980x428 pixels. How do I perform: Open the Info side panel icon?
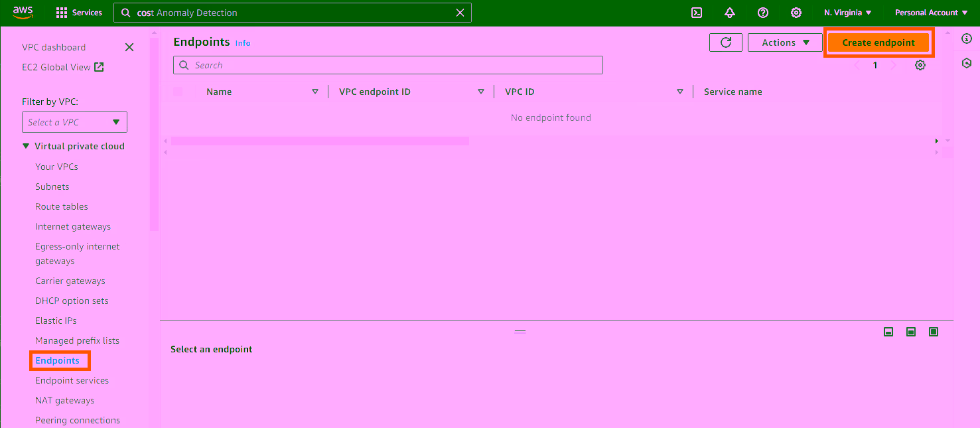click(966, 38)
